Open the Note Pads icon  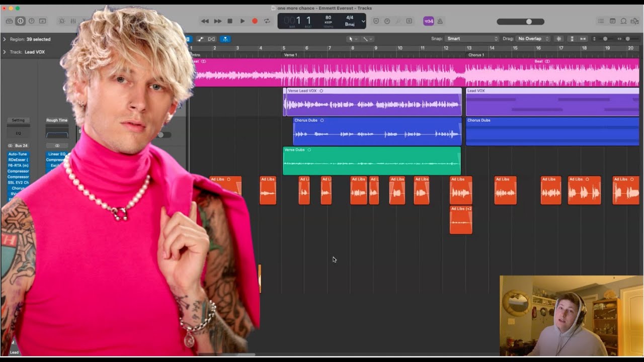click(612, 21)
